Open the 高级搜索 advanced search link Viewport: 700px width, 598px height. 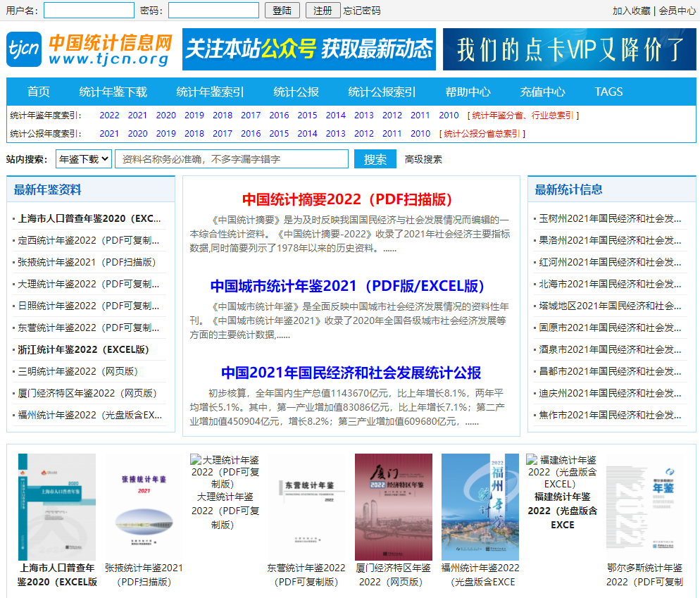pyautogui.click(x=423, y=159)
